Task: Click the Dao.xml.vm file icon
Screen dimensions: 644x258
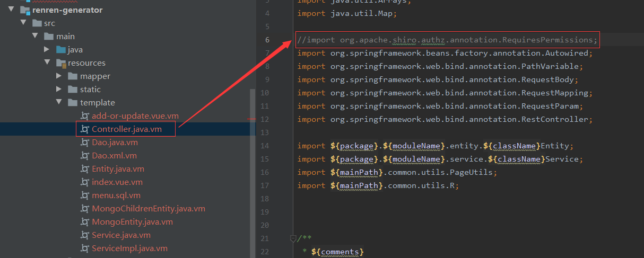Action: click(x=84, y=156)
